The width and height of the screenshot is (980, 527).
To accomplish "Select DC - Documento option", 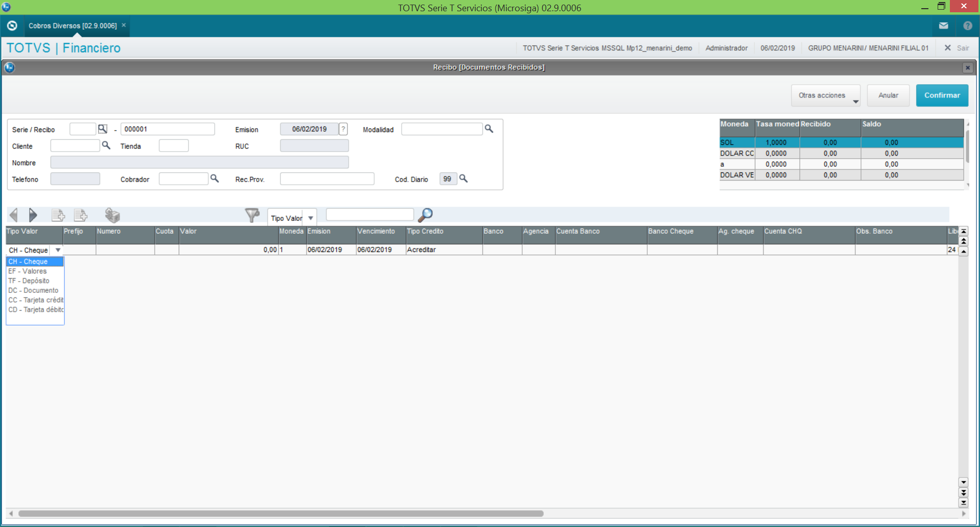I will tap(35, 291).
